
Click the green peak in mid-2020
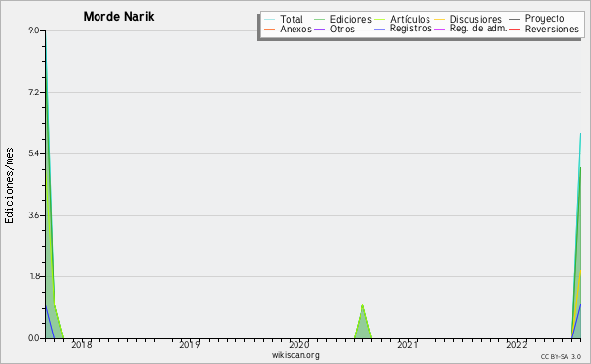[x=362, y=323]
